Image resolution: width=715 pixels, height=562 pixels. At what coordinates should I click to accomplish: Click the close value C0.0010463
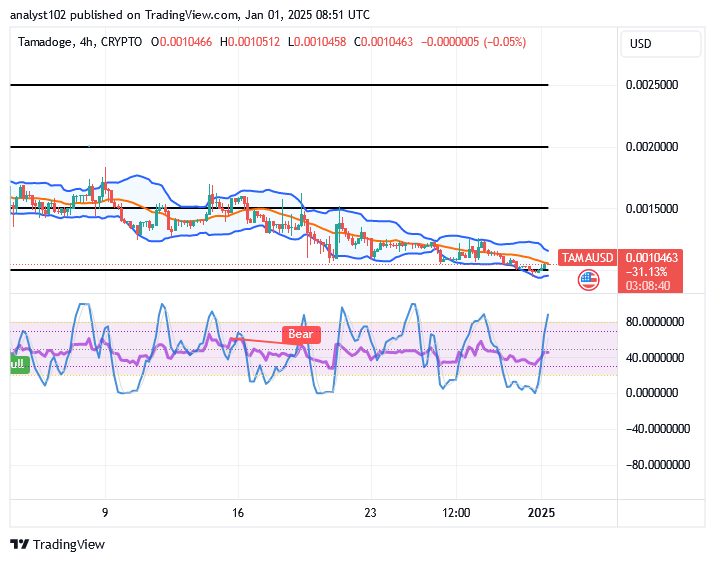(x=383, y=42)
